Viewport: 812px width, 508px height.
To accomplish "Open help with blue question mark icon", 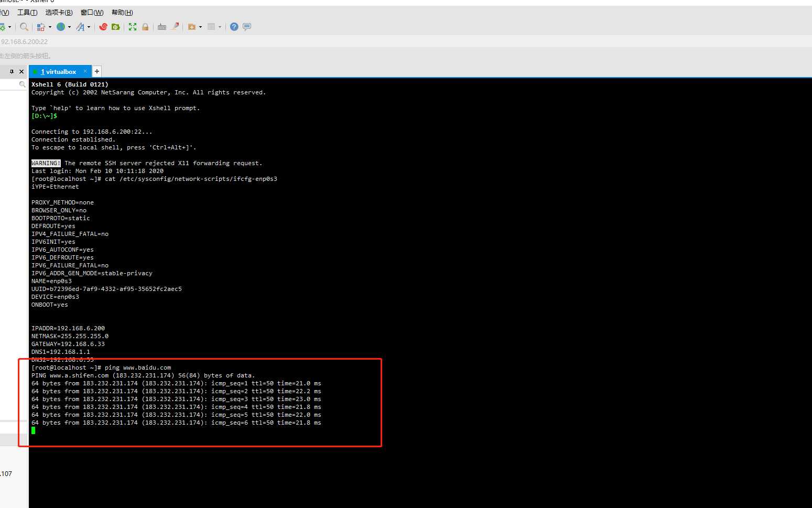I will (x=234, y=27).
